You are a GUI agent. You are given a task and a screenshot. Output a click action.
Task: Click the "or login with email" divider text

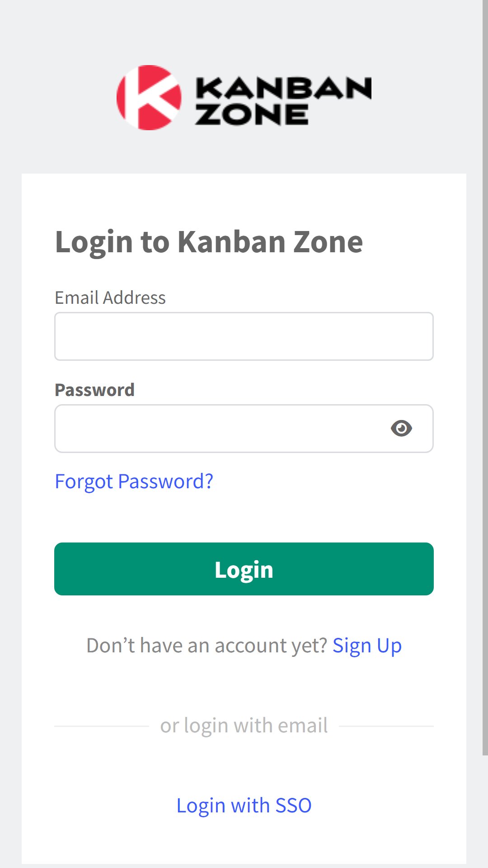(244, 726)
